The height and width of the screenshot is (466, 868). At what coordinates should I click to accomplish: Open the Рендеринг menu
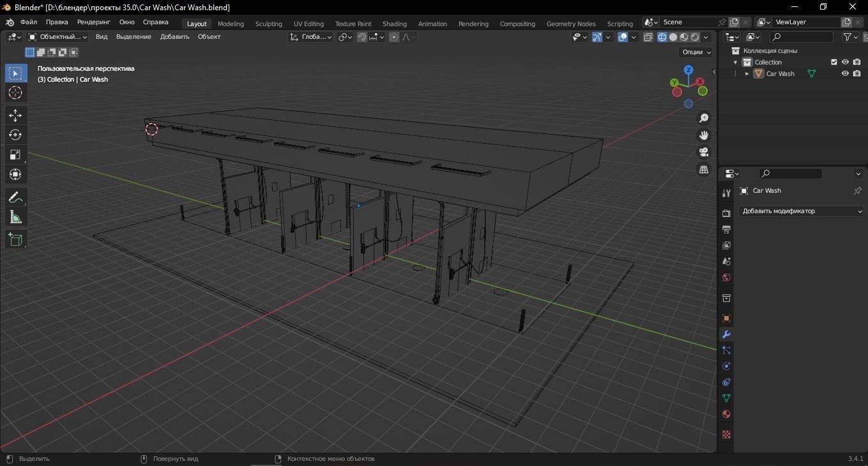pos(94,22)
